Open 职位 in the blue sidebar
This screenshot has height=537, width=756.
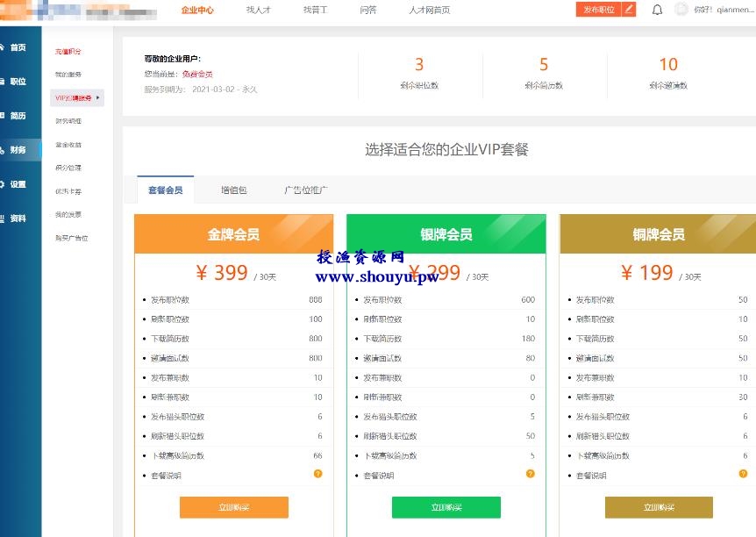pyautogui.click(x=18, y=82)
